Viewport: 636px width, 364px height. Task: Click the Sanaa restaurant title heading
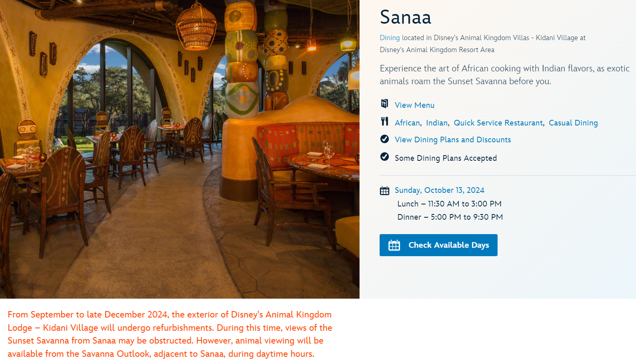[x=405, y=17]
